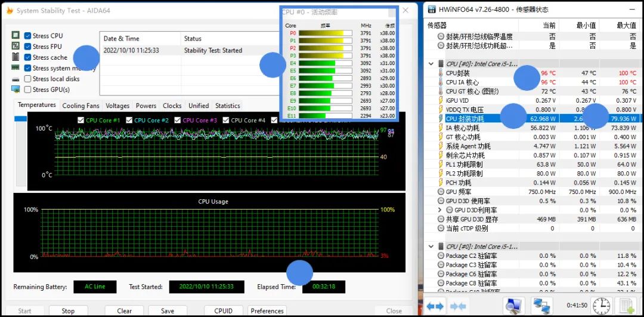Click the lightning icon of PCH 功耗 row
The height and width of the screenshot is (317, 644).
(441, 183)
